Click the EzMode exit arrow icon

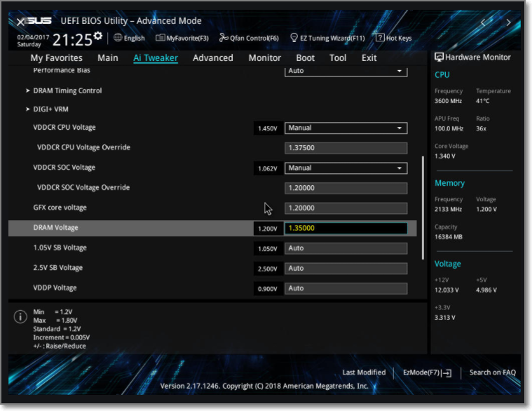447,373
